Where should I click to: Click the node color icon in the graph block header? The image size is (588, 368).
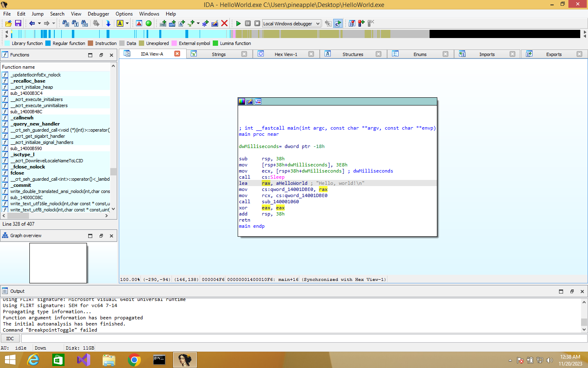click(242, 101)
